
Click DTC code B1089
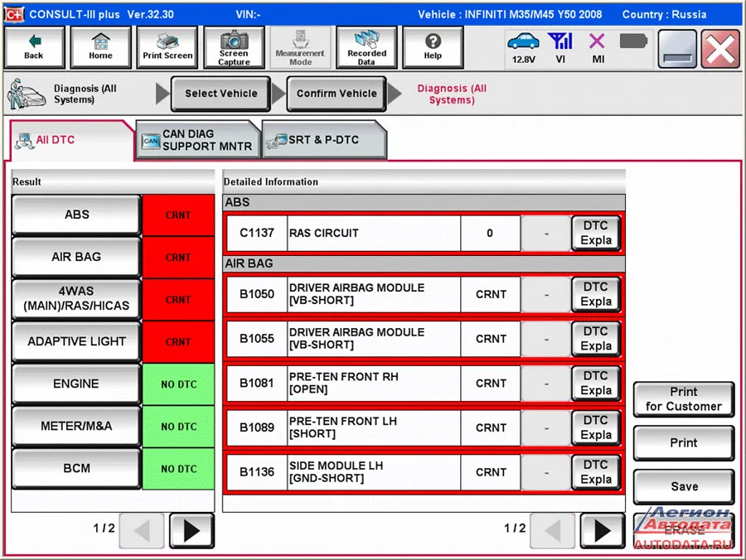point(257,427)
